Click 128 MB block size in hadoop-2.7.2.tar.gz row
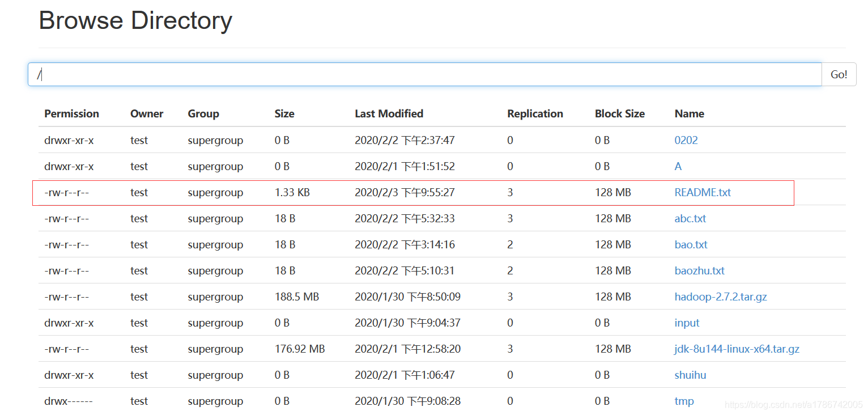This screenshot has width=868, height=415. coord(613,297)
